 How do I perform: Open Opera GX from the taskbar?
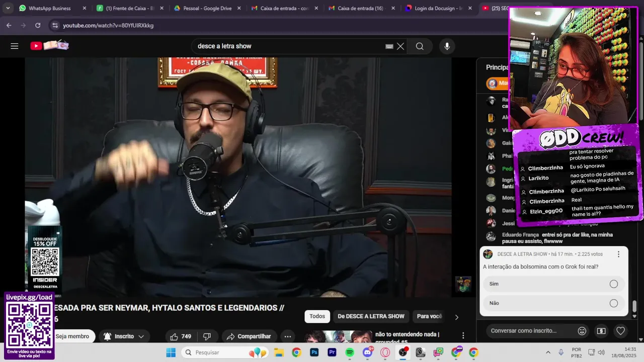pos(385,352)
